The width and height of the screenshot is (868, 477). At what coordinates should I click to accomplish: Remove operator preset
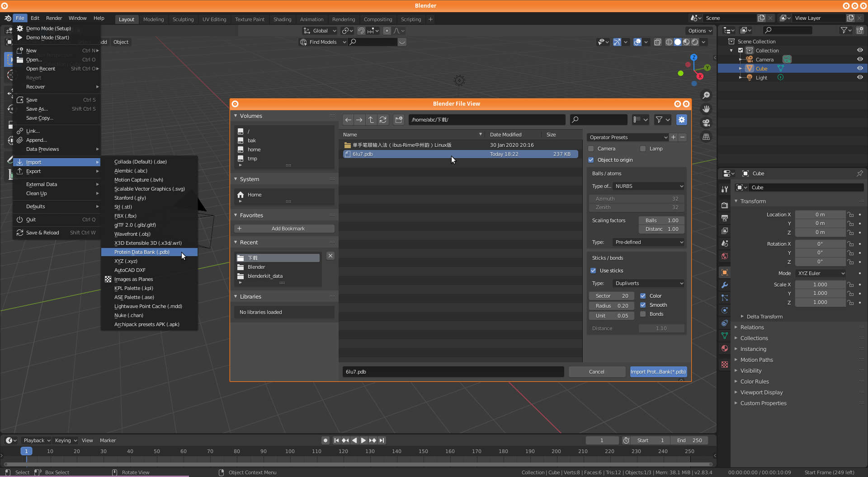click(x=682, y=137)
